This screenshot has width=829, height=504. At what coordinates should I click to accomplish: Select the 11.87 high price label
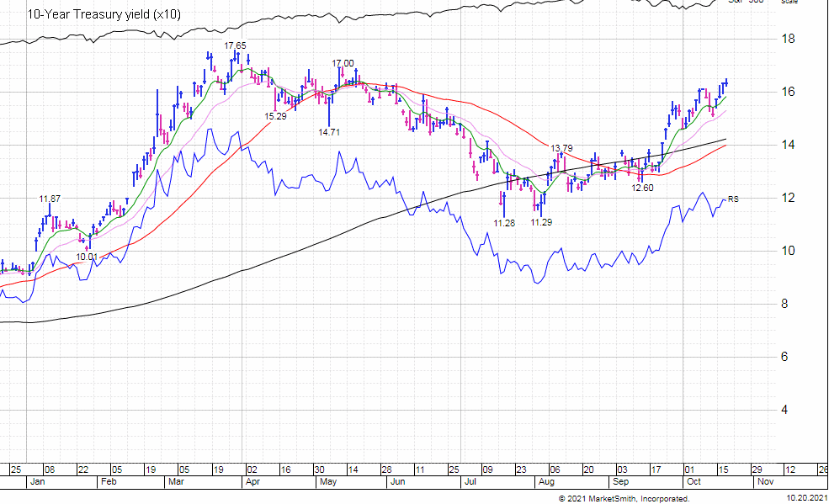pos(50,199)
